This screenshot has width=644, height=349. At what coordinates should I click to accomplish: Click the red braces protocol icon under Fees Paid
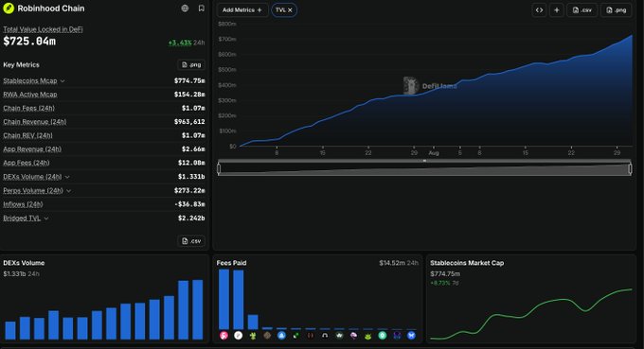(310, 336)
